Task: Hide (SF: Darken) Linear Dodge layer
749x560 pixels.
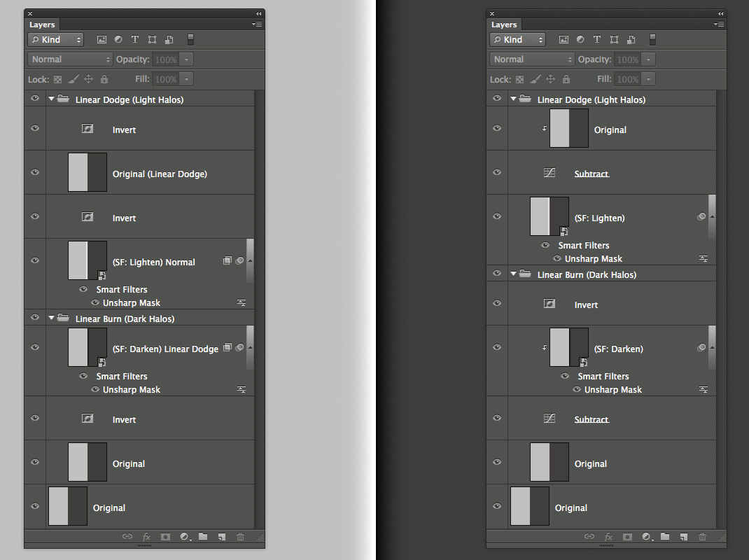Action: click(35, 347)
